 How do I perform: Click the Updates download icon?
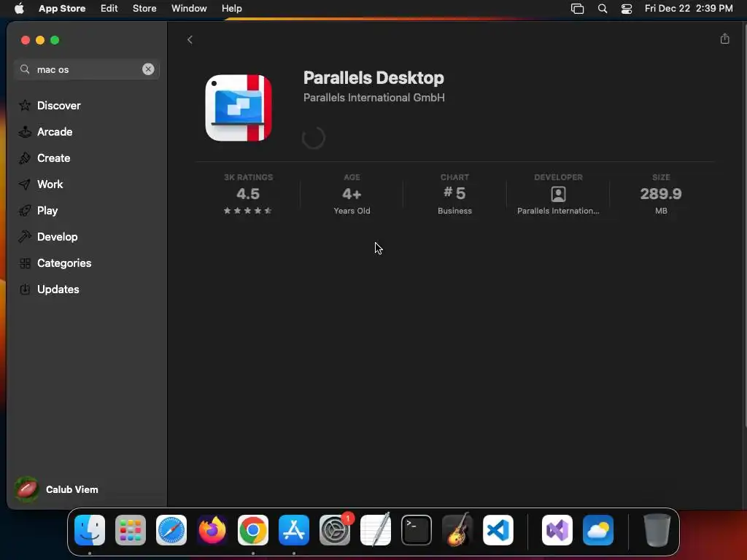25,289
